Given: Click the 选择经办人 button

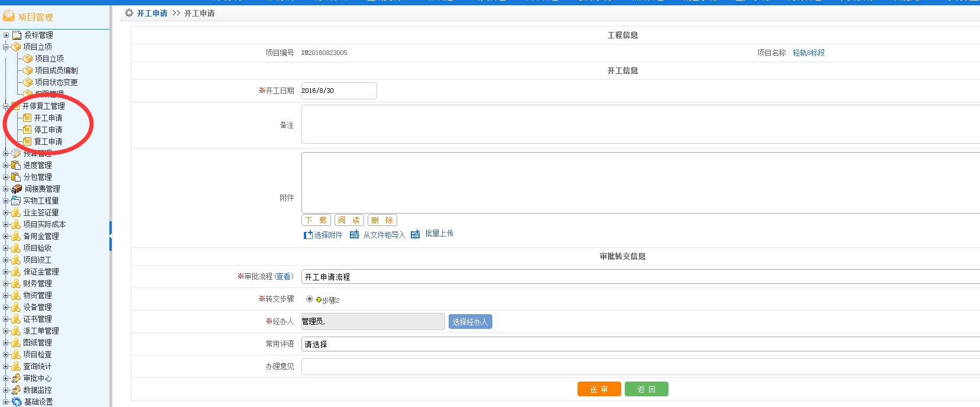Looking at the screenshot, I should [x=470, y=322].
